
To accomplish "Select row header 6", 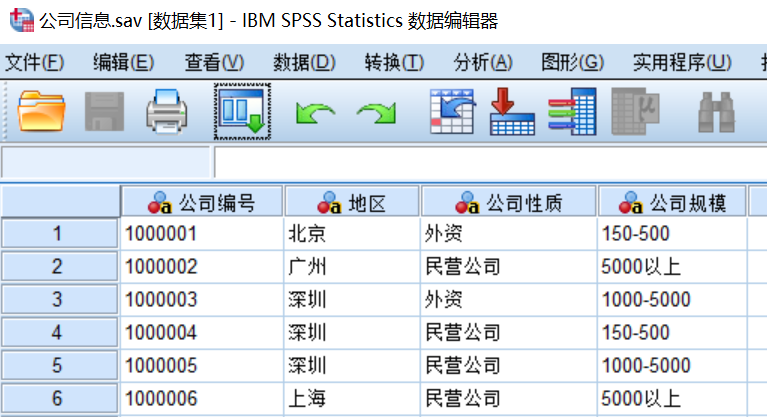I will pyautogui.click(x=60, y=398).
